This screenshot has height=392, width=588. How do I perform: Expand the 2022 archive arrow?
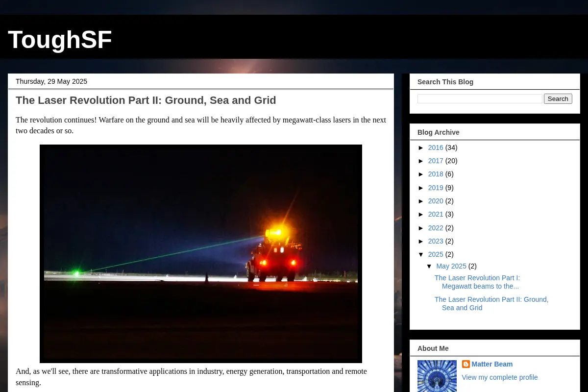421,228
